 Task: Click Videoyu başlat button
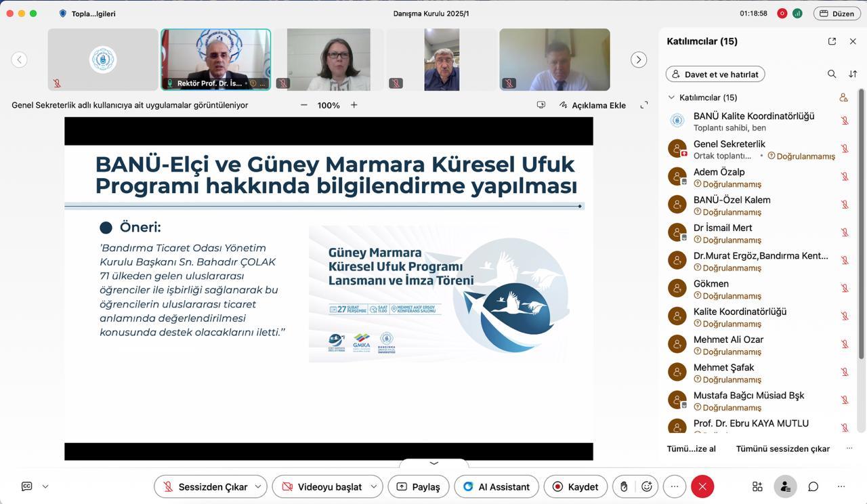click(321, 486)
